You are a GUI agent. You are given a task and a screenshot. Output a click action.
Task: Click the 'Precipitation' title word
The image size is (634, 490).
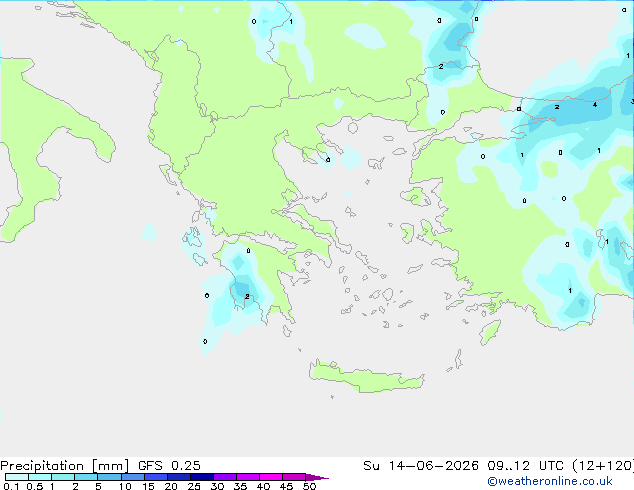click(x=42, y=466)
